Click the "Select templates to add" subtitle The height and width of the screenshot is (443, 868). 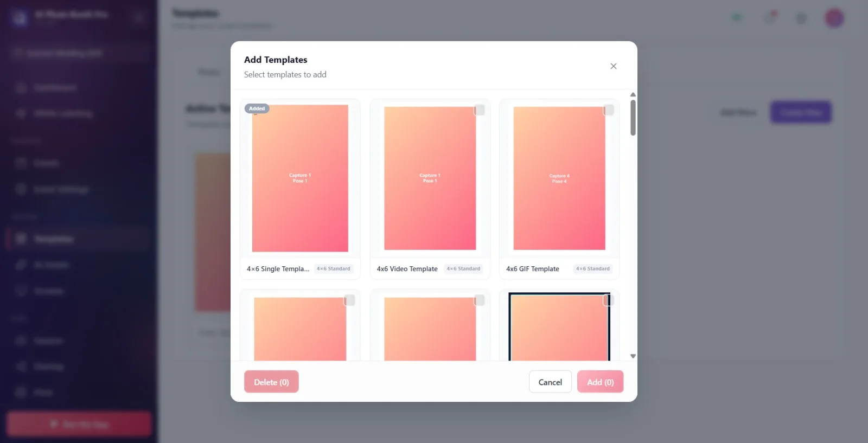tap(285, 75)
